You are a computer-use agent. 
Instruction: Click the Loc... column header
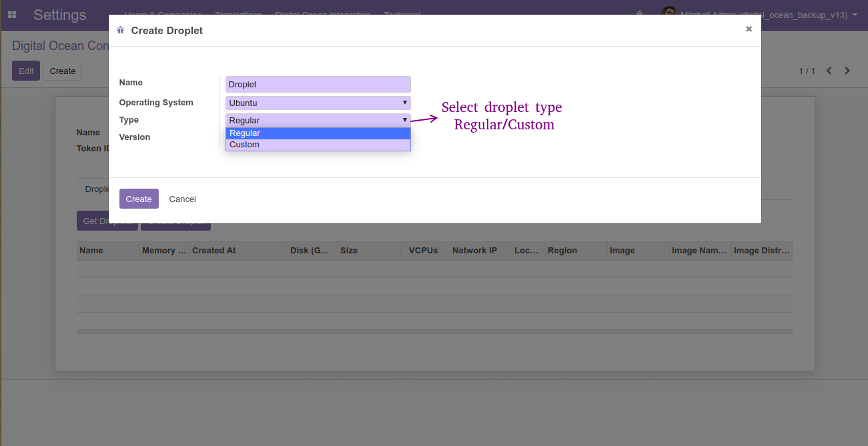point(528,251)
